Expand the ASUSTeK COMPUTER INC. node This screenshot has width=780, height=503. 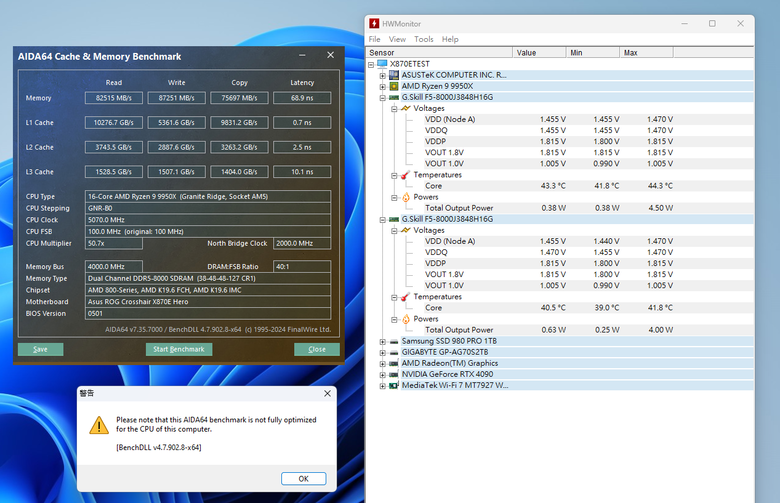[x=383, y=76]
